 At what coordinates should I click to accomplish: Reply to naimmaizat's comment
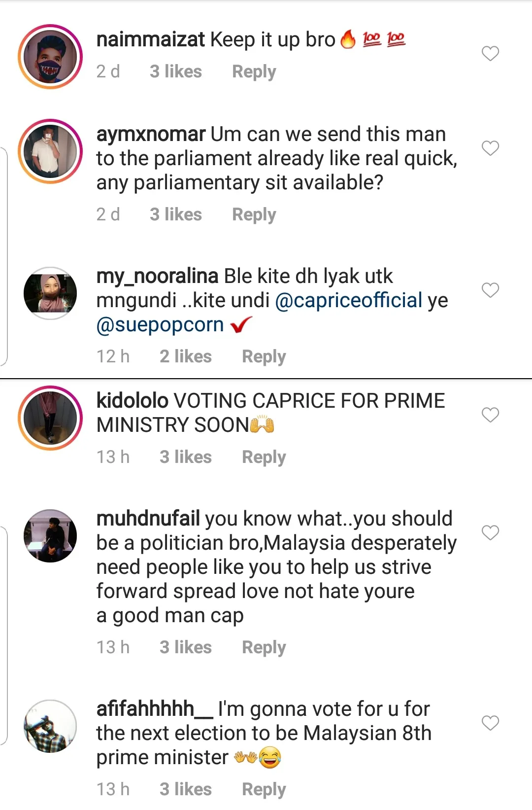point(254,72)
